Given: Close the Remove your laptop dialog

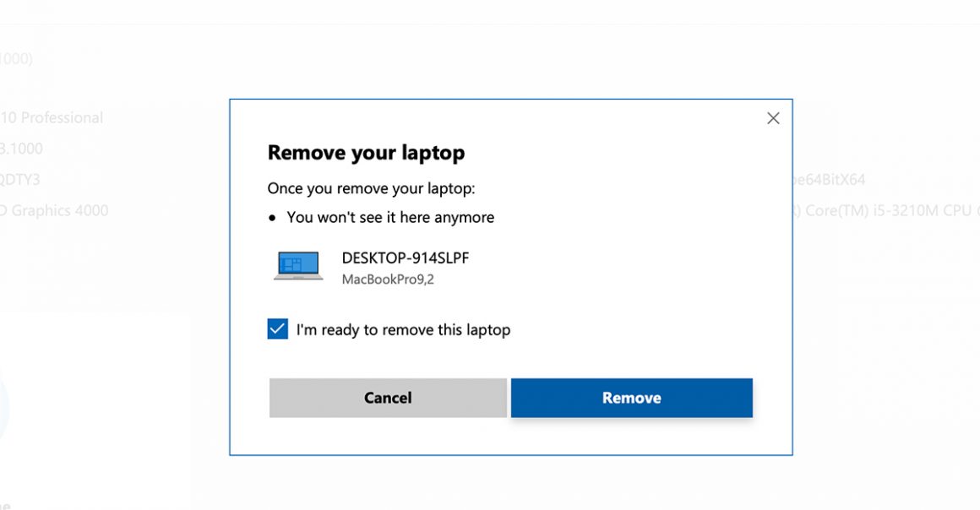Looking at the screenshot, I should pos(773,118).
